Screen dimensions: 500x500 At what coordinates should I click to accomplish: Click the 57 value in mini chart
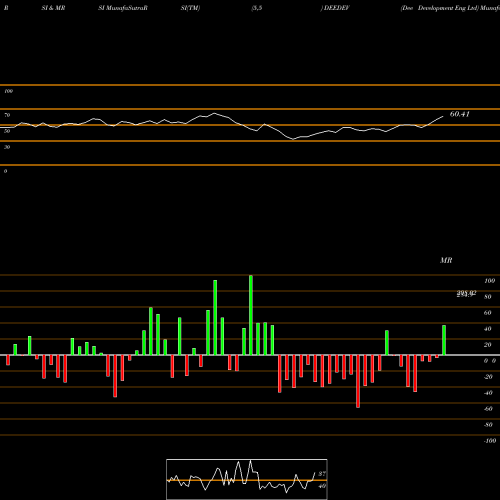click(x=322, y=474)
